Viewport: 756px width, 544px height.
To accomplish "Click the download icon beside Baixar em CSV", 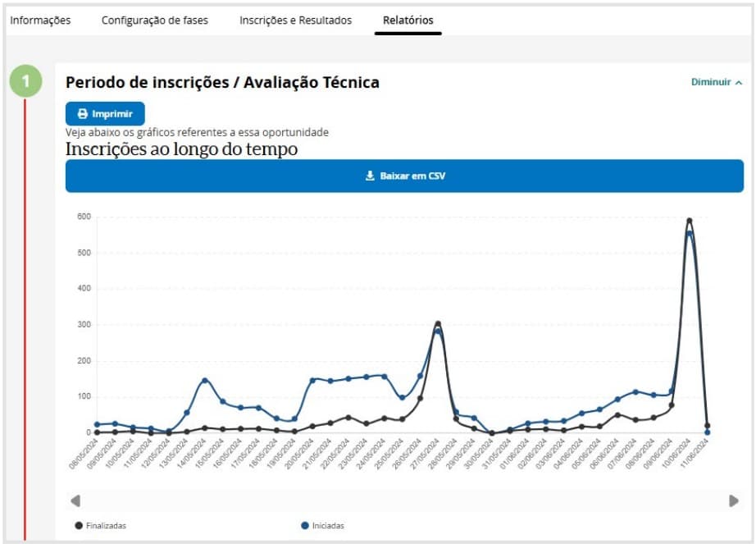I will coord(370,176).
